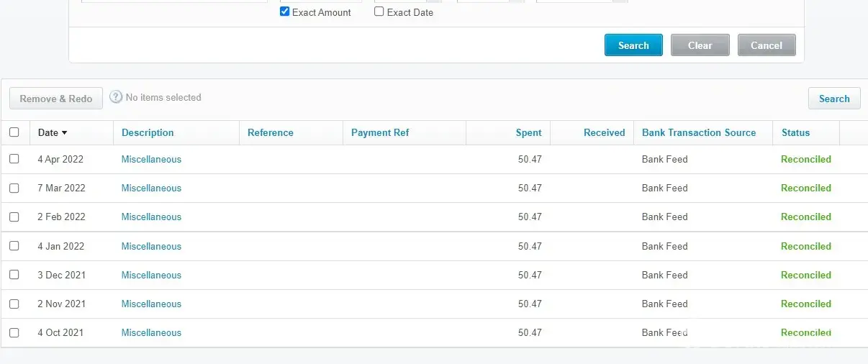
Task: Click the No items selected label
Action: pos(163,97)
